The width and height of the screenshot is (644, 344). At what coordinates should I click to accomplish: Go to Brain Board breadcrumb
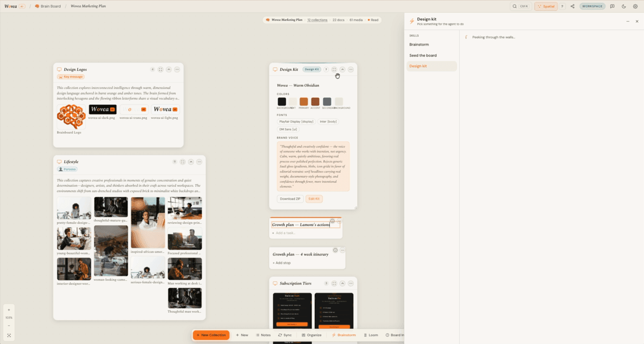point(48,6)
